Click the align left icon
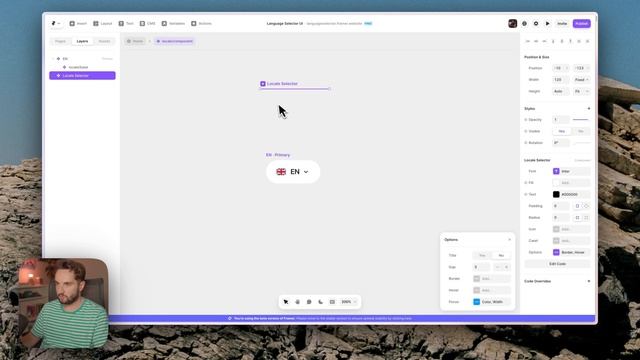The height and width of the screenshot is (360, 640). [527, 41]
